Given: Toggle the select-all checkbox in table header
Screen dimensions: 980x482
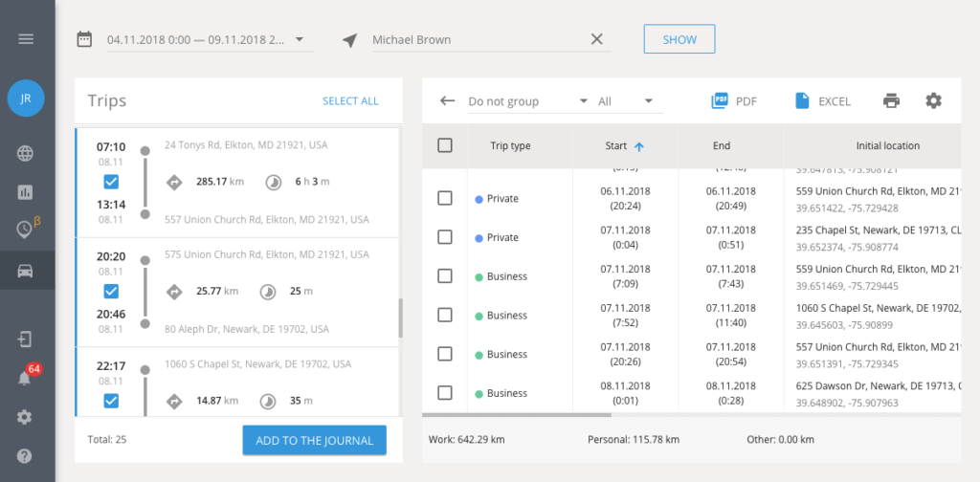Looking at the screenshot, I should click(x=445, y=145).
